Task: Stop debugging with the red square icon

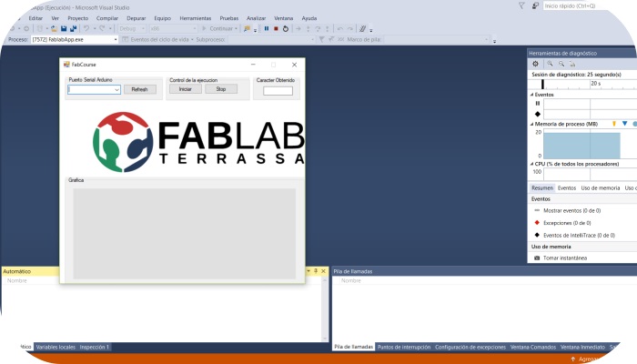Action: tap(276, 28)
